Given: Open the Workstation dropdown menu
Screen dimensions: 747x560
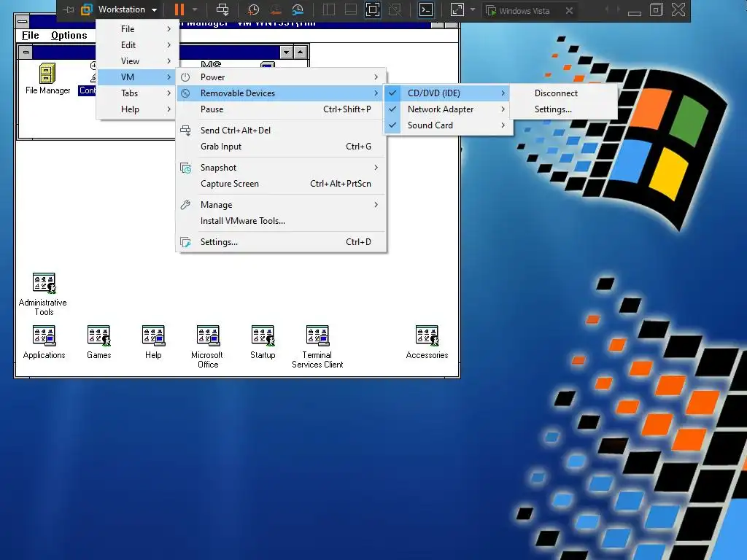Looking at the screenshot, I should click(x=127, y=9).
